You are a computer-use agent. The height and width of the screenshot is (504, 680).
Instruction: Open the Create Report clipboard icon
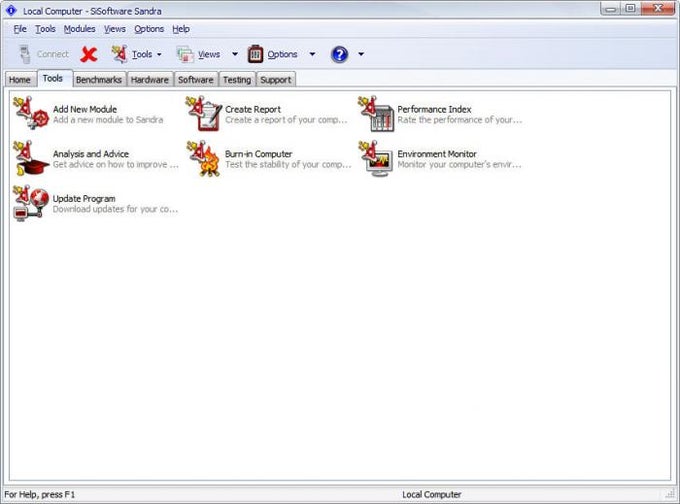[x=203, y=113]
